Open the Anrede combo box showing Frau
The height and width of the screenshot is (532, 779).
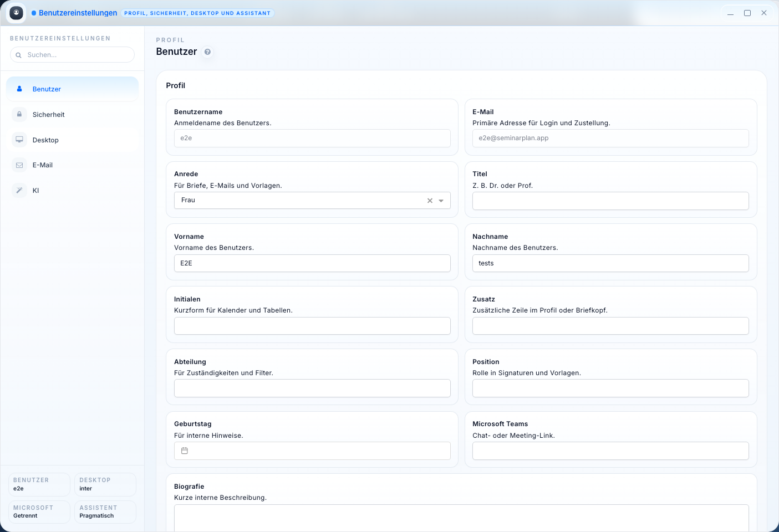coord(299,201)
